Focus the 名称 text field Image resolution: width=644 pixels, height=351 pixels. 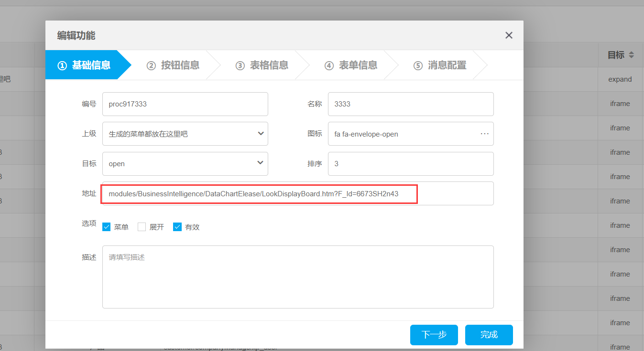pos(410,104)
